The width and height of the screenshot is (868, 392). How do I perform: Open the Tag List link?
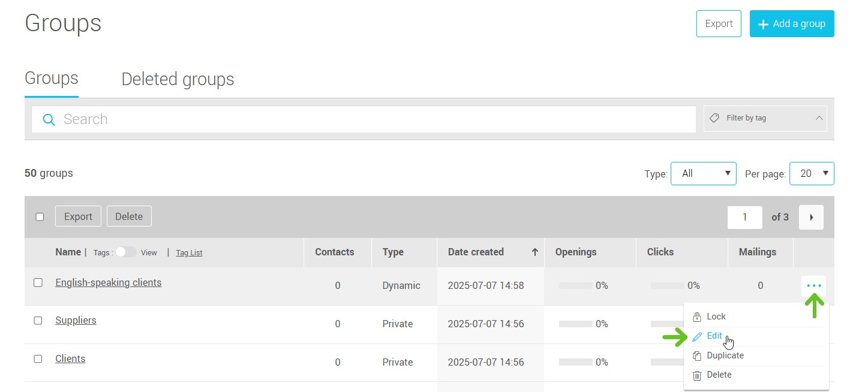[189, 253]
